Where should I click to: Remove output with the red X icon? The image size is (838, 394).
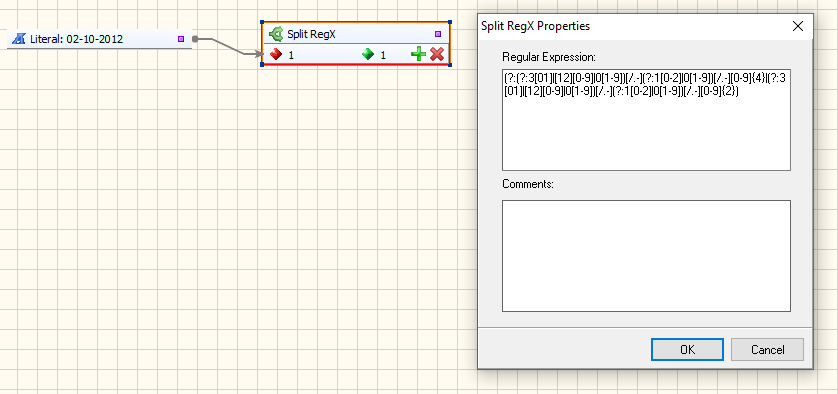pos(437,54)
